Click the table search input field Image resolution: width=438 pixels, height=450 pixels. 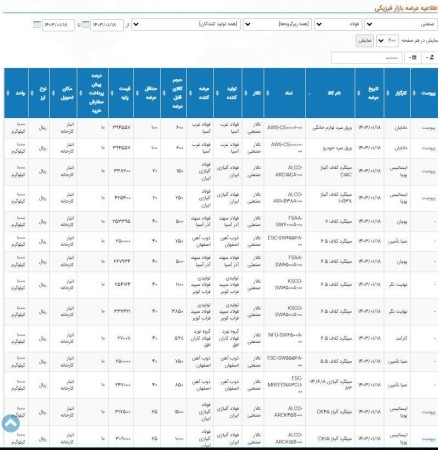coord(367,58)
